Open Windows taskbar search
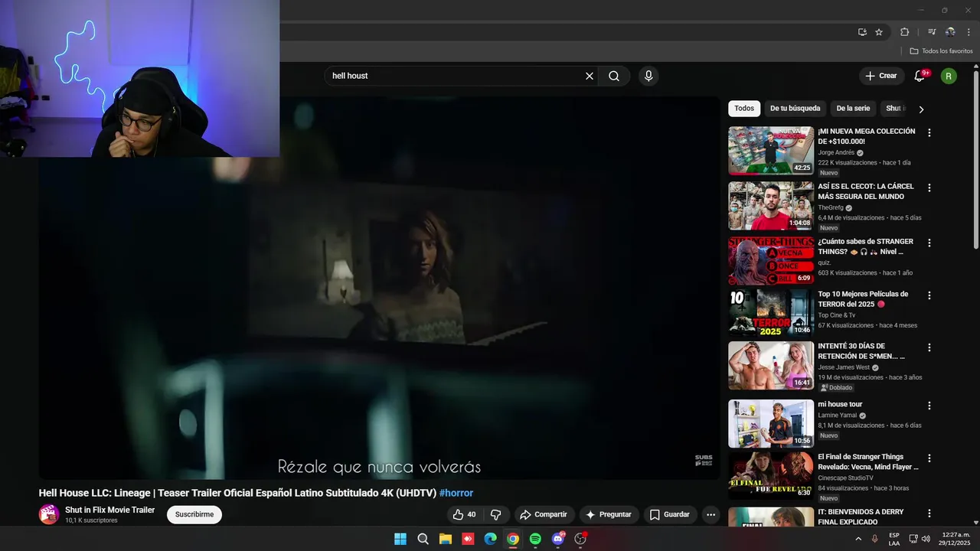Screen dimensions: 980x551 click(423, 539)
